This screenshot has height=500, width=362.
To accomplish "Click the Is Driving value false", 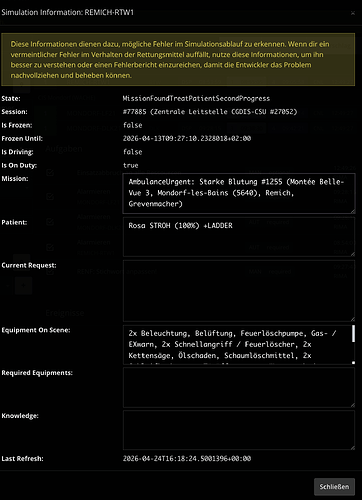I will tap(132, 152).
